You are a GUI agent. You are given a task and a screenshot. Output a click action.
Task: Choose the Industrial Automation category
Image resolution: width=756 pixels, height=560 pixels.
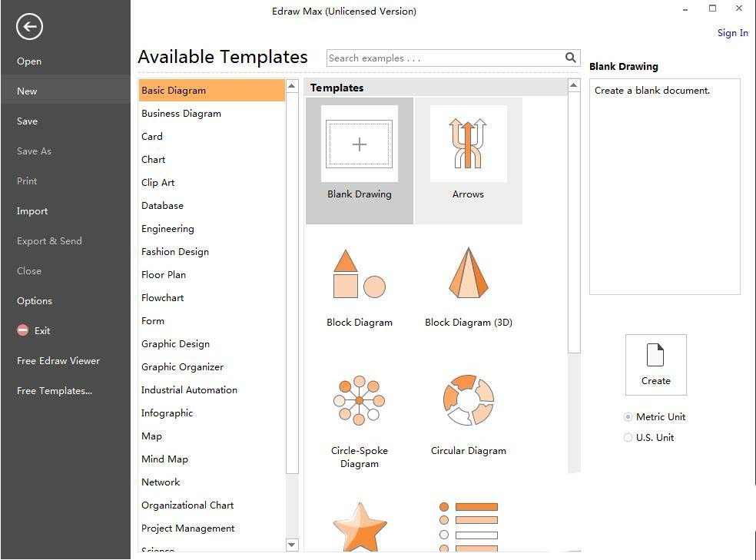coord(189,390)
